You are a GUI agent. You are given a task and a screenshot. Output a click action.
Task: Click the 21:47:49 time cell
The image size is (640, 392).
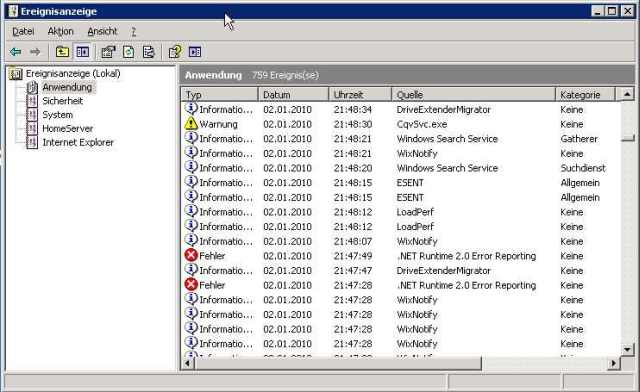(353, 256)
